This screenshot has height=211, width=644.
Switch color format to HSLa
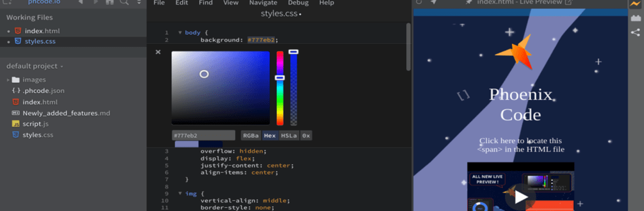tap(289, 136)
